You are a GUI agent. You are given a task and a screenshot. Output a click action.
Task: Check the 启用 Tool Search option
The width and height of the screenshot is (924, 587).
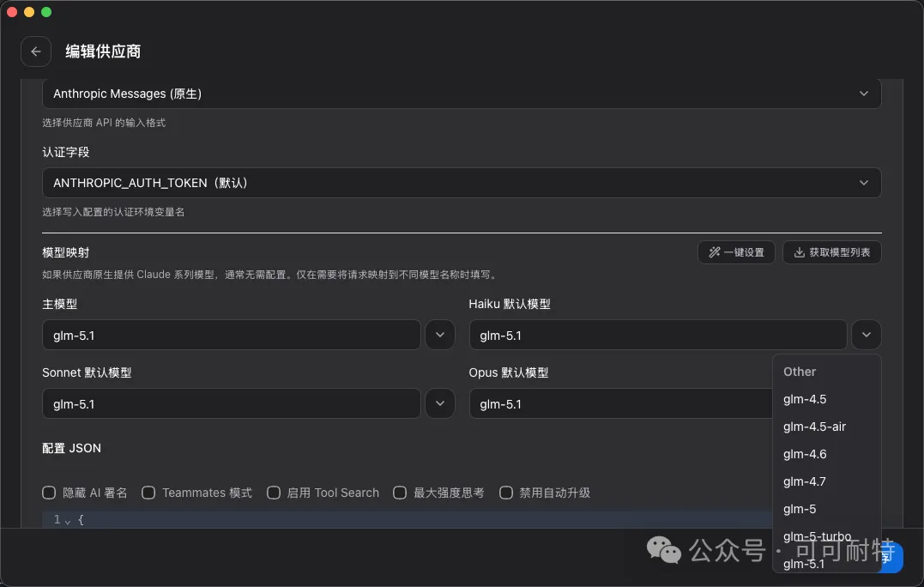pyautogui.click(x=274, y=493)
